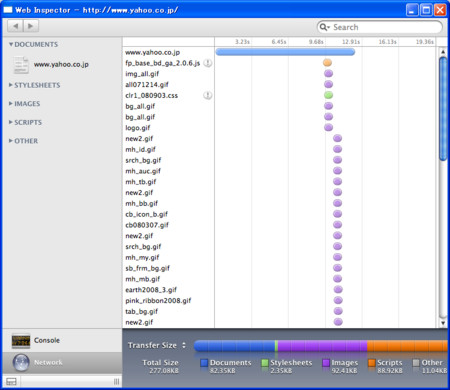Screen dimensions: 450x390
Task: Click warning icon beside fp_base_bd_ga_2.0.6.js
Action: tap(208, 63)
